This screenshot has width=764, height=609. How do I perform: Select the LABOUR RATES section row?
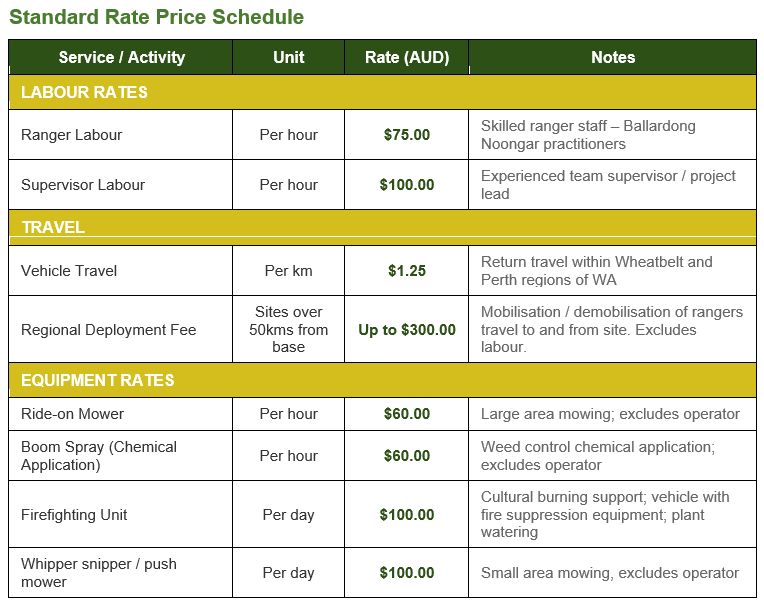[x=382, y=92]
